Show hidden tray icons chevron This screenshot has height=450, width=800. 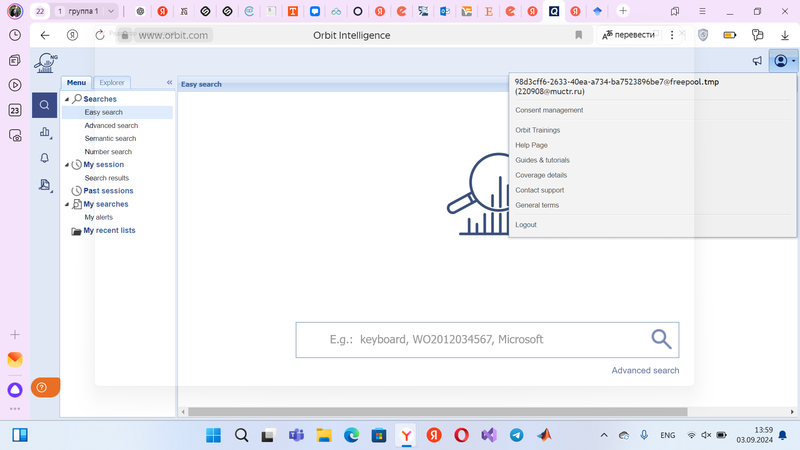point(604,435)
